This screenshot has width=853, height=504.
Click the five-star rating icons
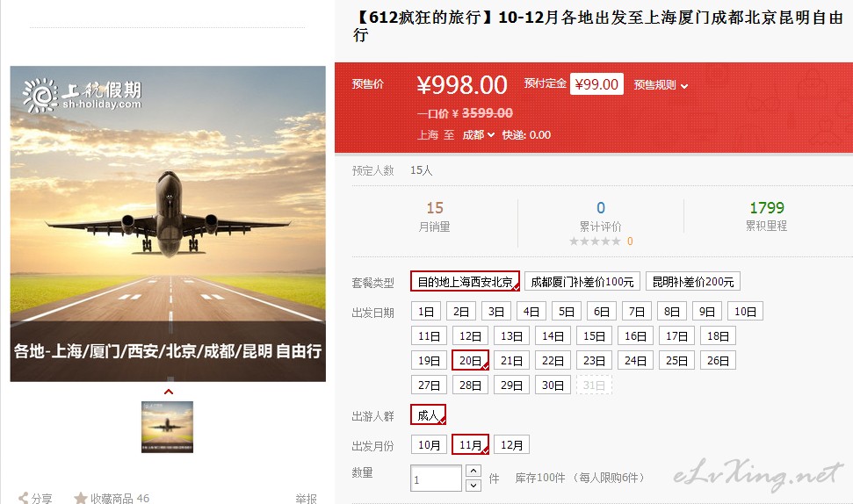click(x=595, y=241)
